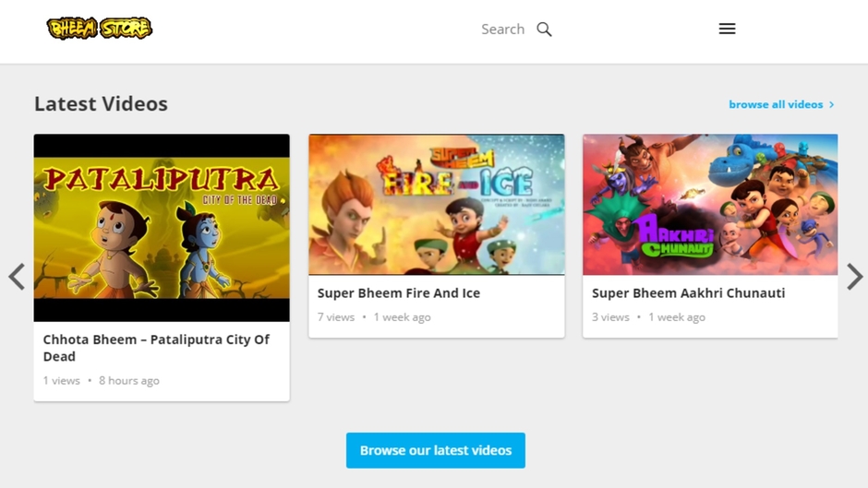The height and width of the screenshot is (488, 868).
Task: Open the hamburger menu
Action: click(x=727, y=29)
